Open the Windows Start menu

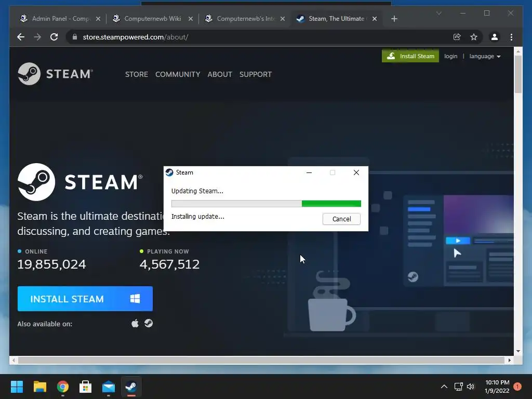click(17, 387)
